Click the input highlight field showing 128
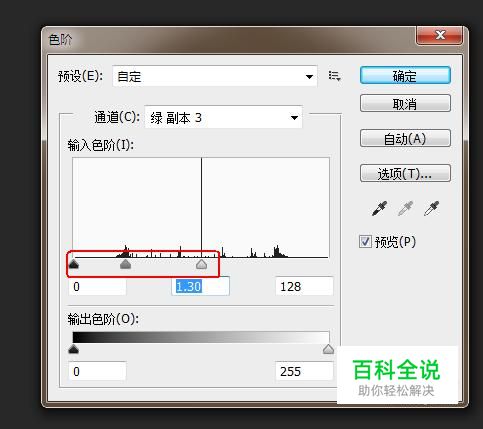 point(304,286)
